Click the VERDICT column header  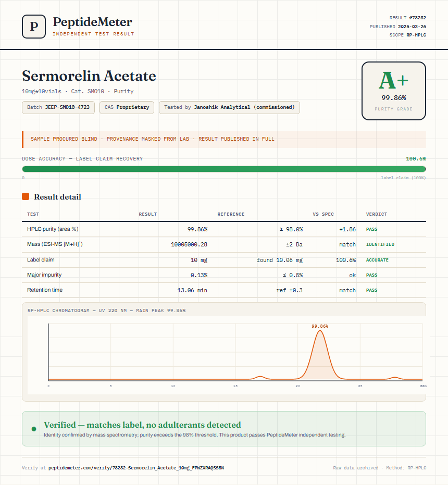pos(377,214)
